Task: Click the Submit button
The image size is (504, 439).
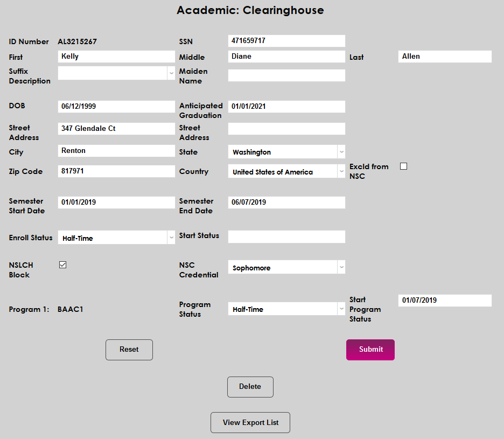Action: point(370,350)
